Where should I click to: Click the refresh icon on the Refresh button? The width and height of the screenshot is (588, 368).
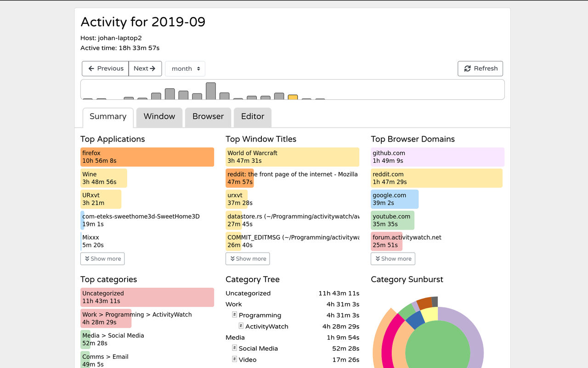[467, 68]
